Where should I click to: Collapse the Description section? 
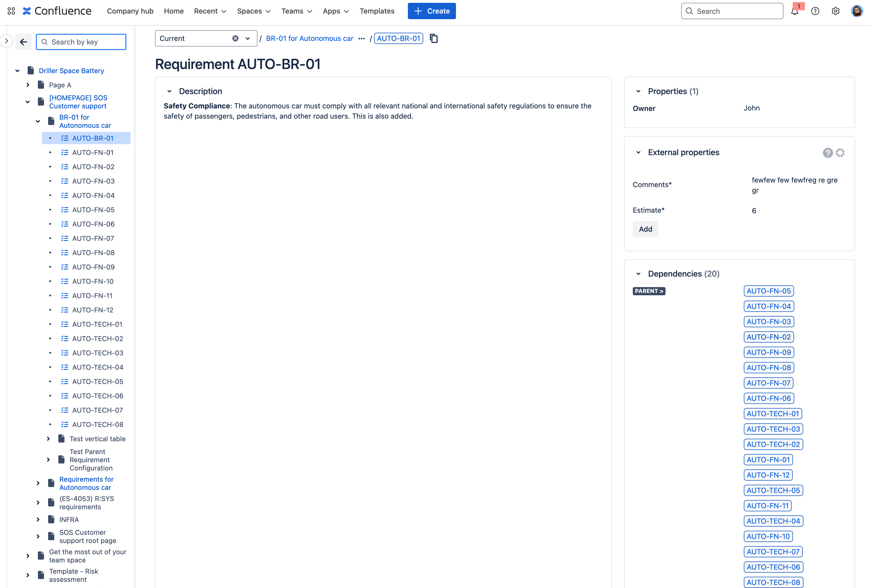[x=169, y=91]
